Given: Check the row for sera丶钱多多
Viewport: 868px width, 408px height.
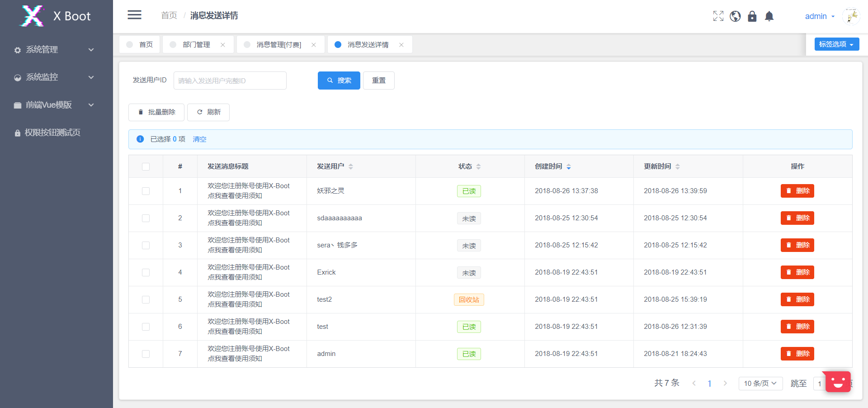Looking at the screenshot, I should (146, 245).
